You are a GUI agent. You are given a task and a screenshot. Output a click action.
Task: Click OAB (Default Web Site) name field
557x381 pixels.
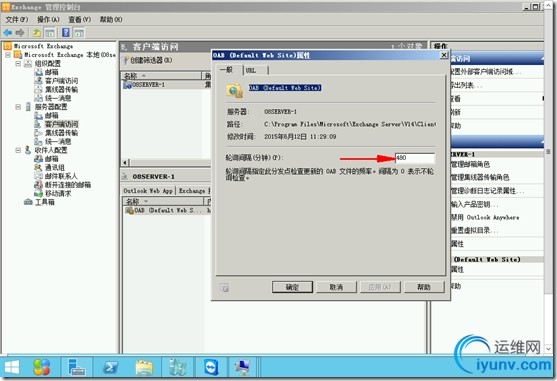pyautogui.click(x=285, y=88)
